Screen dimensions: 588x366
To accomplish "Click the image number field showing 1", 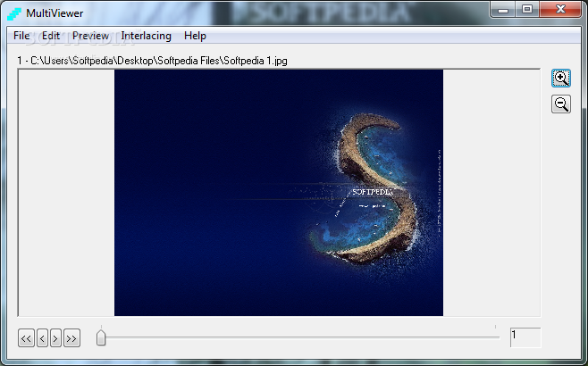I will coord(525,337).
